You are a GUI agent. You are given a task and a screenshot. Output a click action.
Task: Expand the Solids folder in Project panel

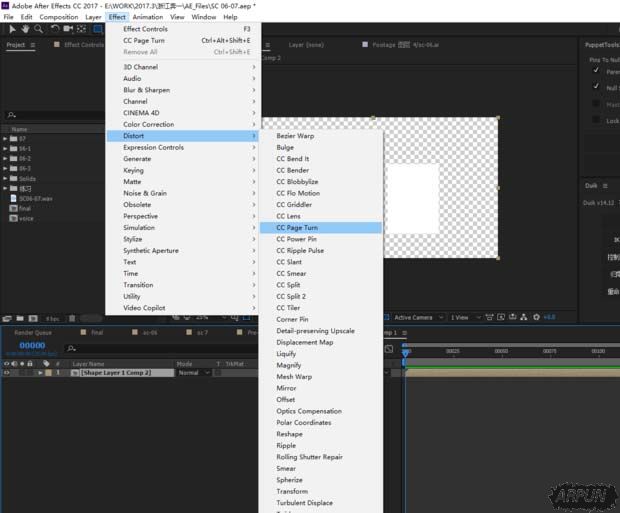click(x=5, y=179)
